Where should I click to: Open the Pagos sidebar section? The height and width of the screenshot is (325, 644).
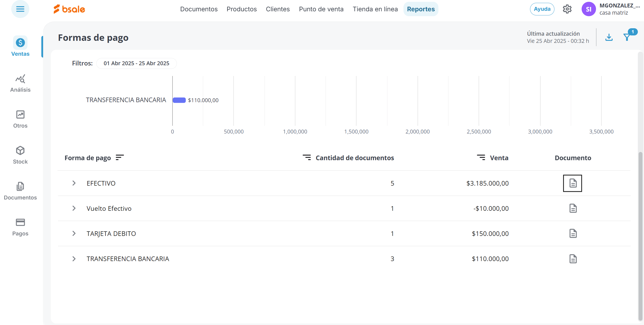[20, 227]
